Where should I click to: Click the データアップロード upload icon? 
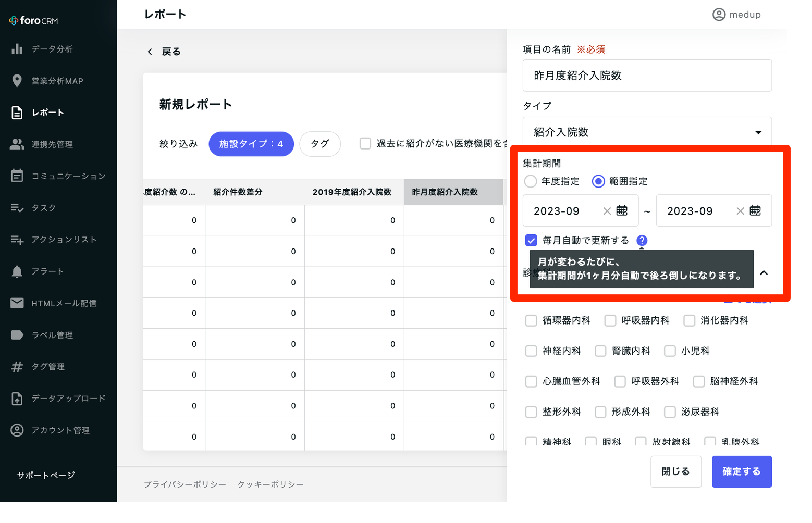17,399
